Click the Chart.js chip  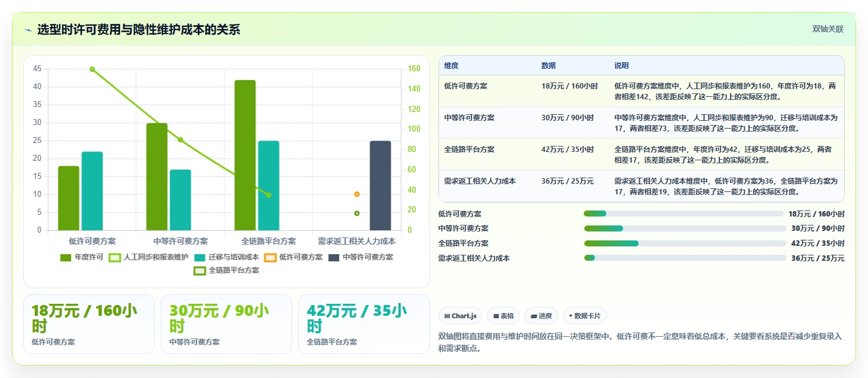(460, 316)
